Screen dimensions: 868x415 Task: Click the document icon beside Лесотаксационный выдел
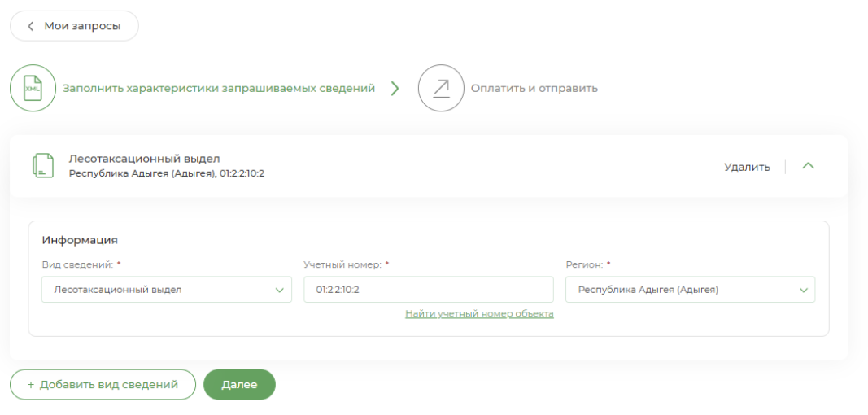[x=43, y=166]
